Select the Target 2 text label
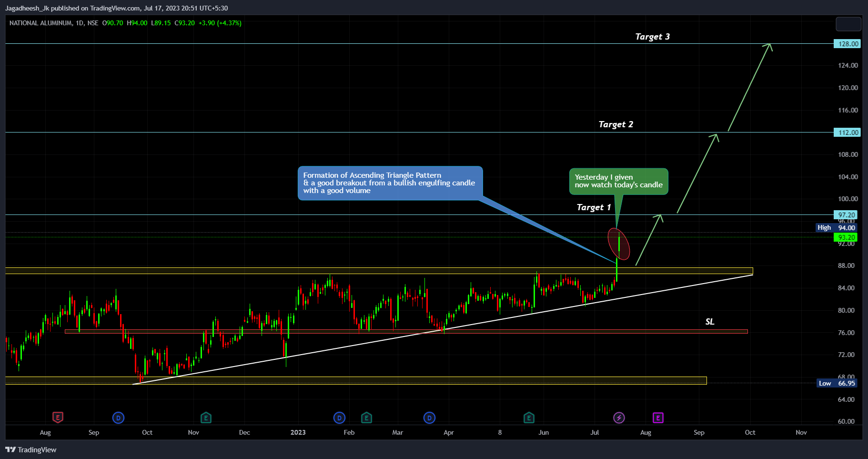Screen dimensions: 868x459 616,124
